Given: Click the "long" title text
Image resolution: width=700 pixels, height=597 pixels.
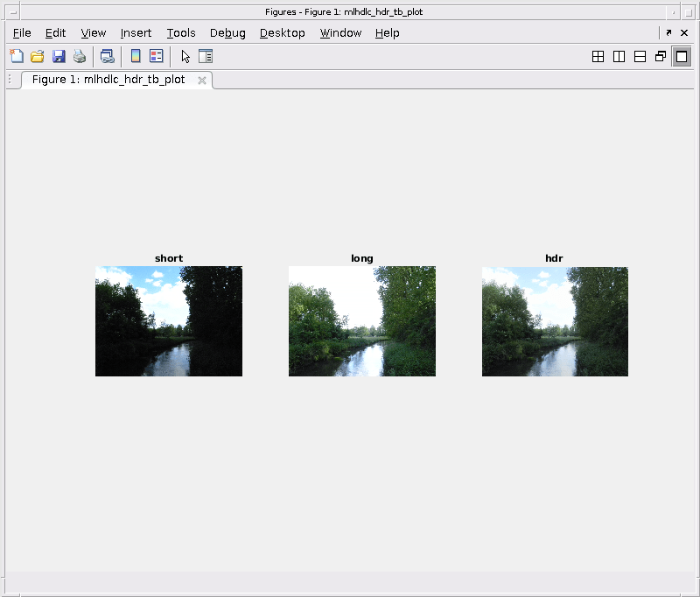Looking at the screenshot, I should [362, 258].
